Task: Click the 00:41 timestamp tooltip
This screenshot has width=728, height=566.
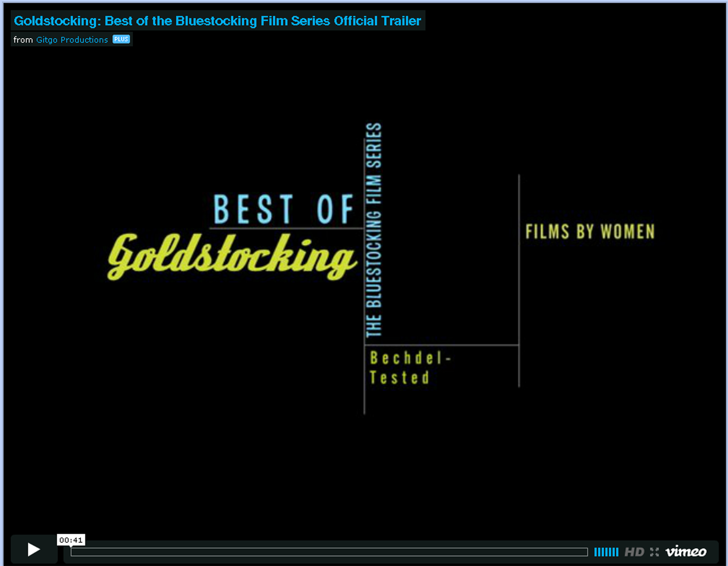Action: coord(71,540)
